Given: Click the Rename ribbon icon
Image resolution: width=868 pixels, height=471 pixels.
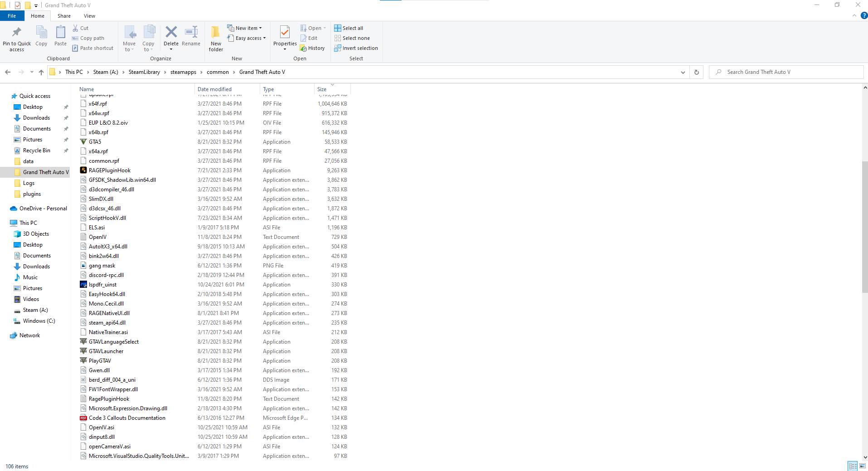Looking at the screenshot, I should (191, 32).
